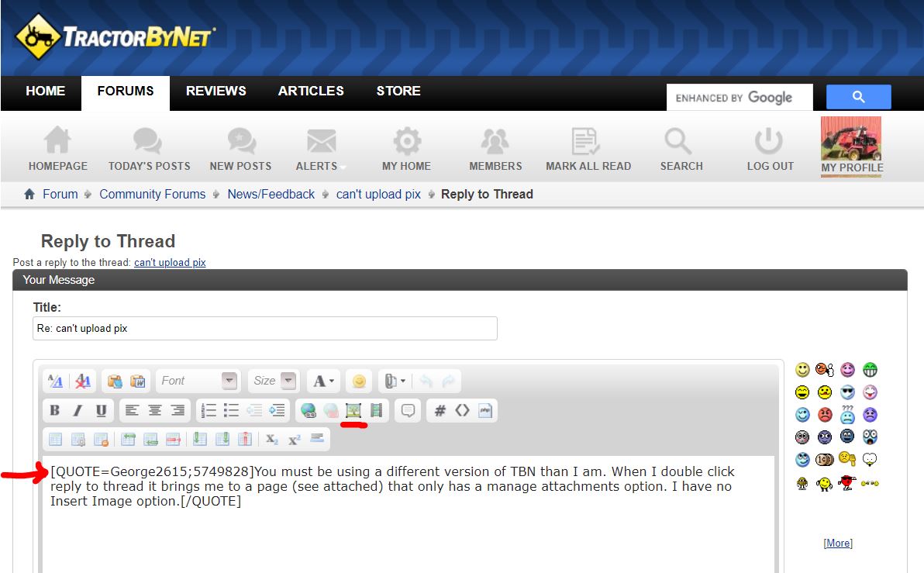Wrap selection in PHP tags icon
The height and width of the screenshot is (573, 924).
(x=485, y=410)
